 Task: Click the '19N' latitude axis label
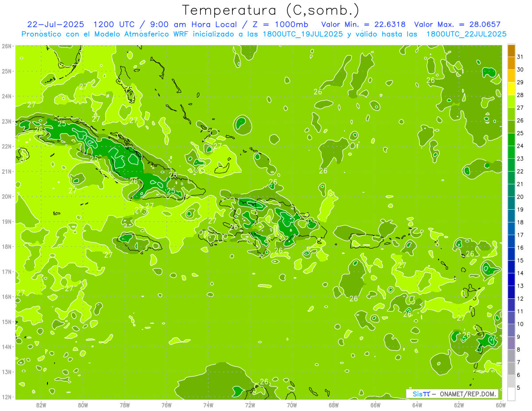click(x=7, y=221)
